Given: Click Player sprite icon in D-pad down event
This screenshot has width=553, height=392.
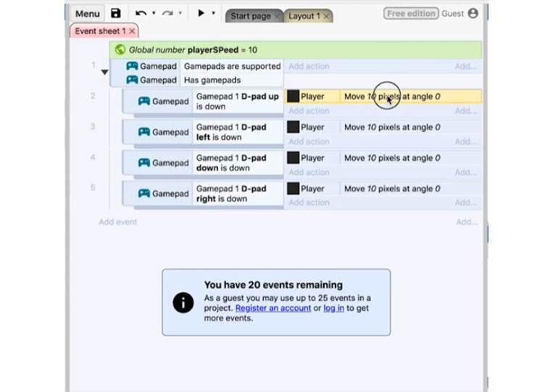Looking at the screenshot, I should [x=293, y=157].
